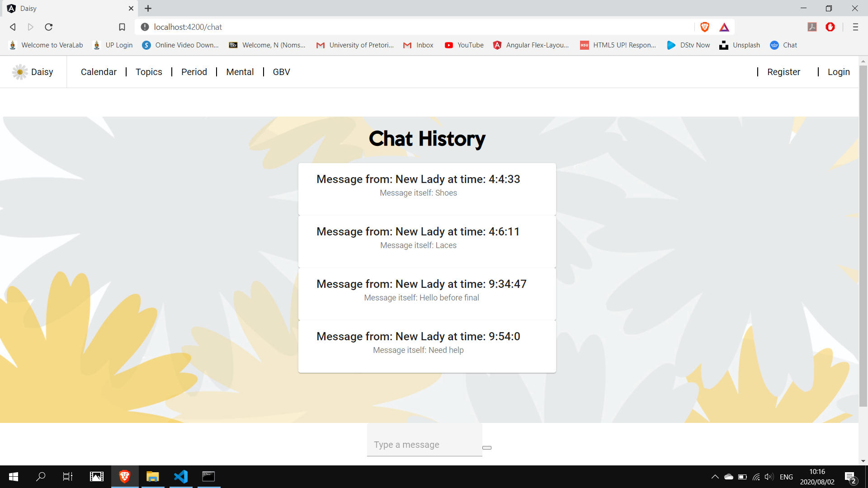Open the PDF extension icon
This screenshot has height=488, width=868.
[812, 27]
